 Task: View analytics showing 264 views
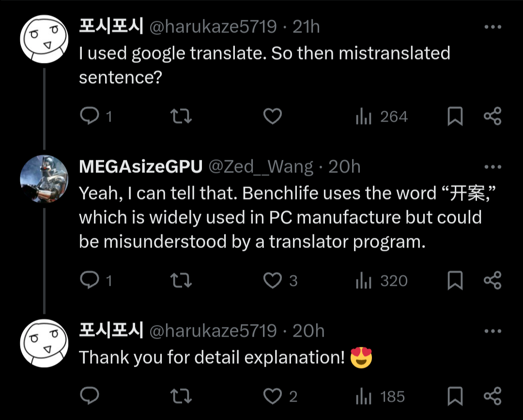(x=382, y=117)
